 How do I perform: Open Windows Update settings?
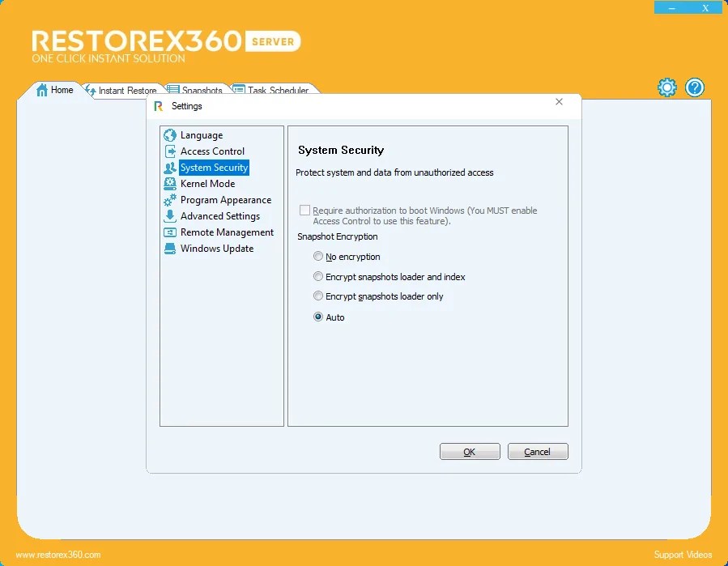tap(217, 249)
